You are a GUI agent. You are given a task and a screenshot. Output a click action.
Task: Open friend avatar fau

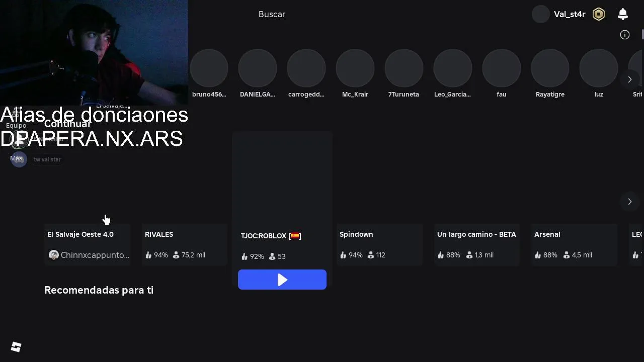tap(502, 68)
